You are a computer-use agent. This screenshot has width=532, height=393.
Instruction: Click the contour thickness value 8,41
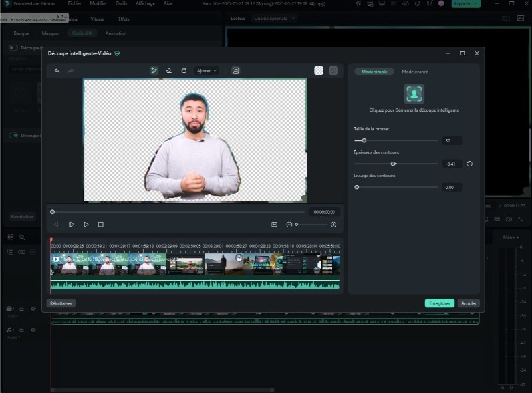pos(452,164)
